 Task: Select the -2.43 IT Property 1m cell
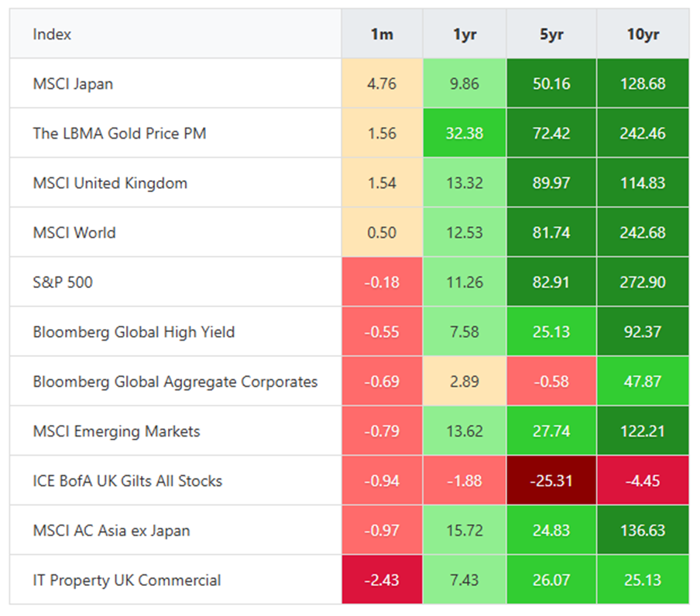382,580
